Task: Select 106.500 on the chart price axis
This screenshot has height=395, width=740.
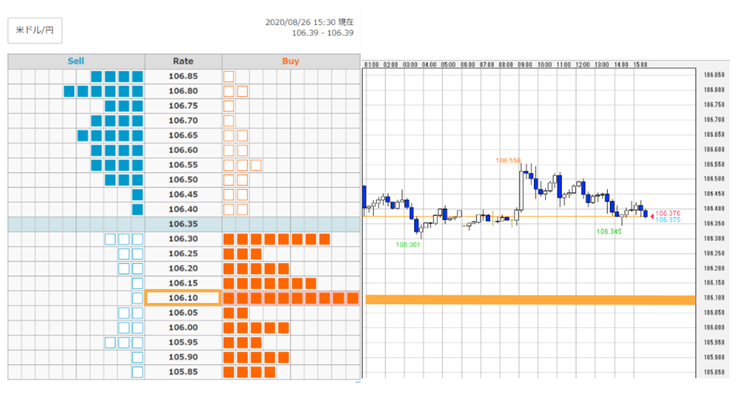Action: pyautogui.click(x=714, y=179)
